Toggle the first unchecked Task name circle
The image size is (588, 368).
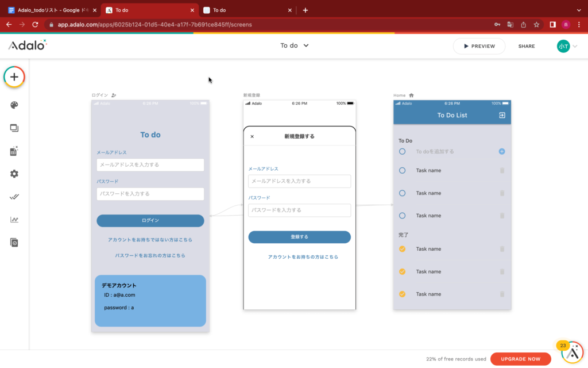point(402,170)
